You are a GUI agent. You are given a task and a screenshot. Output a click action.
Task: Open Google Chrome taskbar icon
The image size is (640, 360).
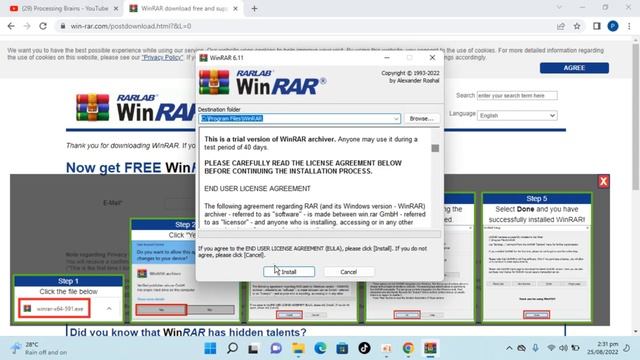click(408, 348)
